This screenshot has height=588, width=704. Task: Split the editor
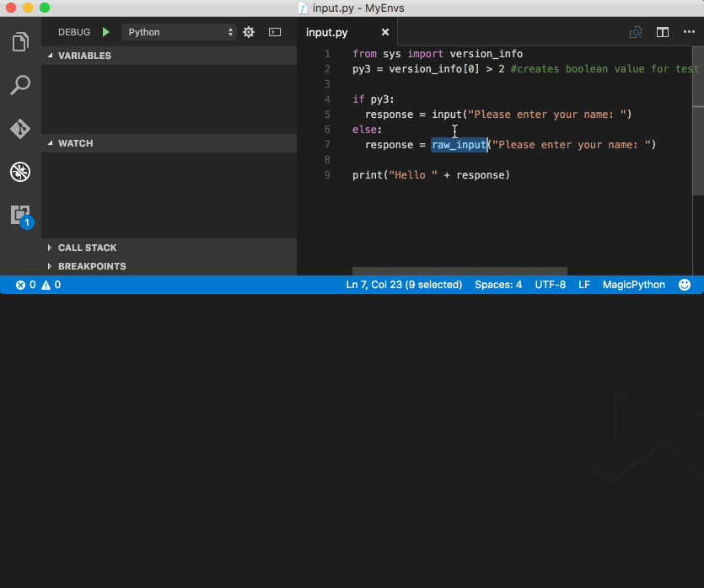coord(662,32)
